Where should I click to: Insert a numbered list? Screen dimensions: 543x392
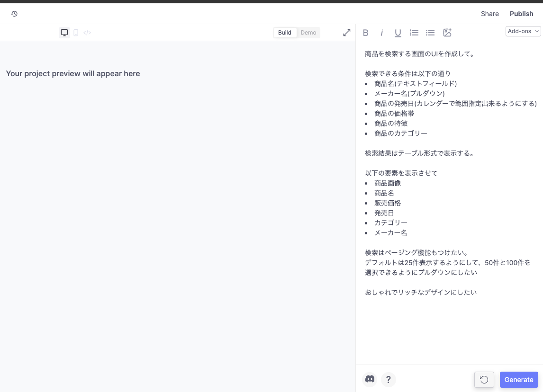(x=414, y=33)
